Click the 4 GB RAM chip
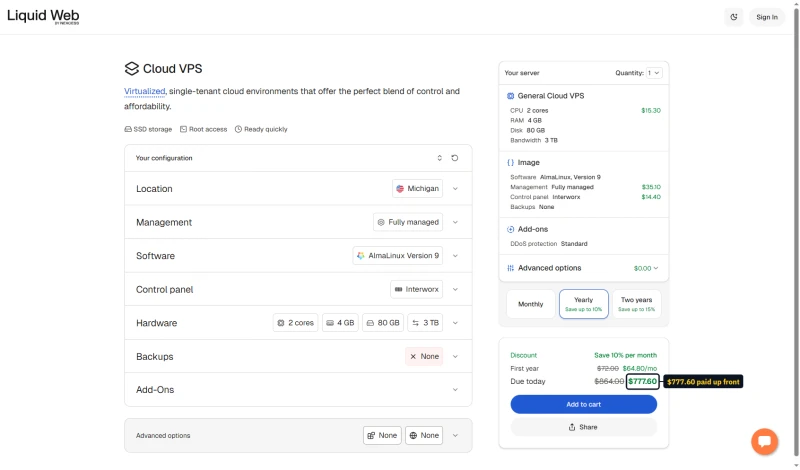Screen dimensions: 800x470 coord(340,323)
